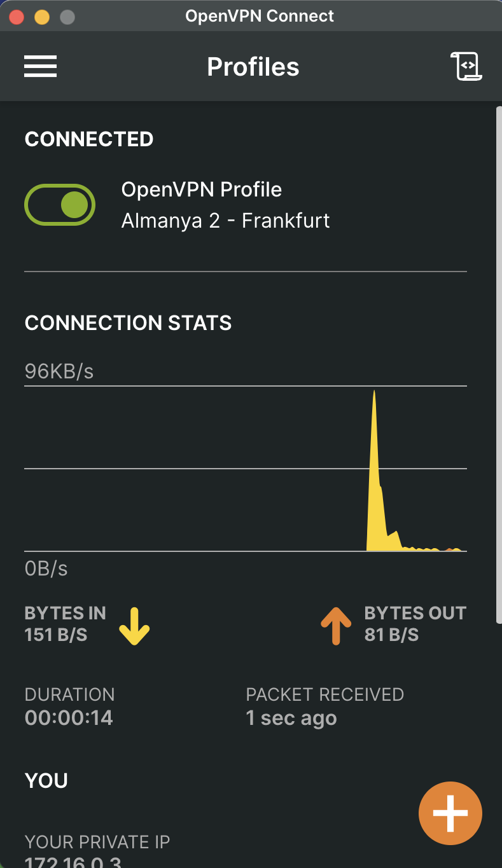Select the OpenVPN Profile name text

(x=201, y=189)
